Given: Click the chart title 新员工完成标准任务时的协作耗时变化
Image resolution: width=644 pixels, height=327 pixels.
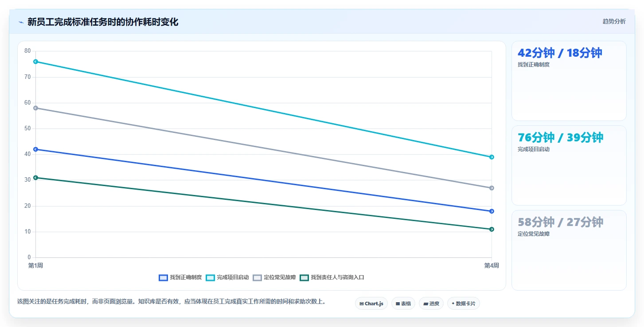Looking at the screenshot, I should tap(103, 22).
